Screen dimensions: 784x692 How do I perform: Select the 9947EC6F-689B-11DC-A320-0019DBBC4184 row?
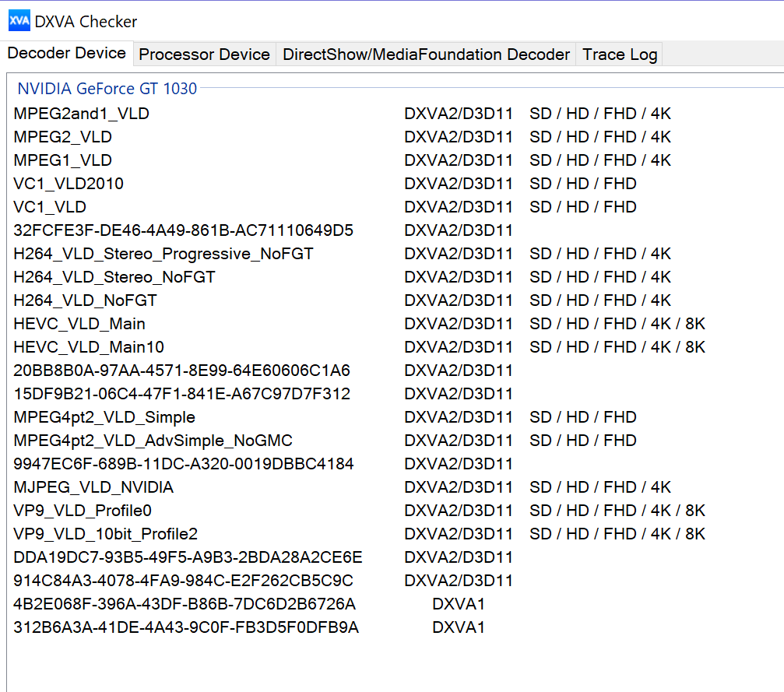(x=395, y=463)
